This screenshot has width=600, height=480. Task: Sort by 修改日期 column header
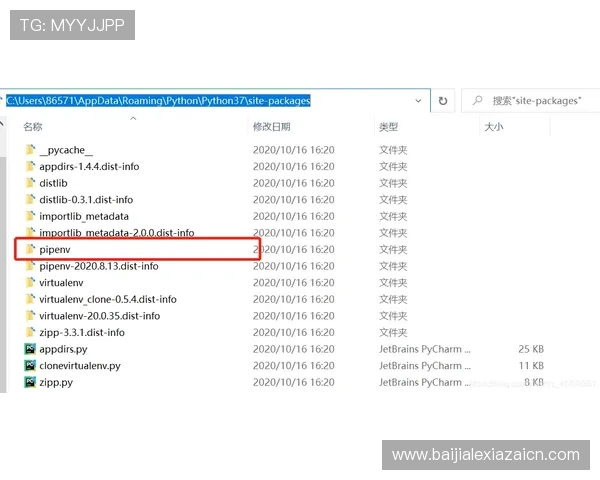point(271,127)
